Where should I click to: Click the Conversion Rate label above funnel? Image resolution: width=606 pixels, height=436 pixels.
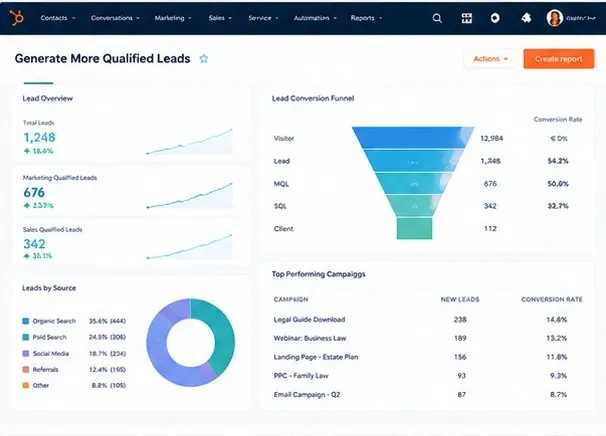(558, 119)
